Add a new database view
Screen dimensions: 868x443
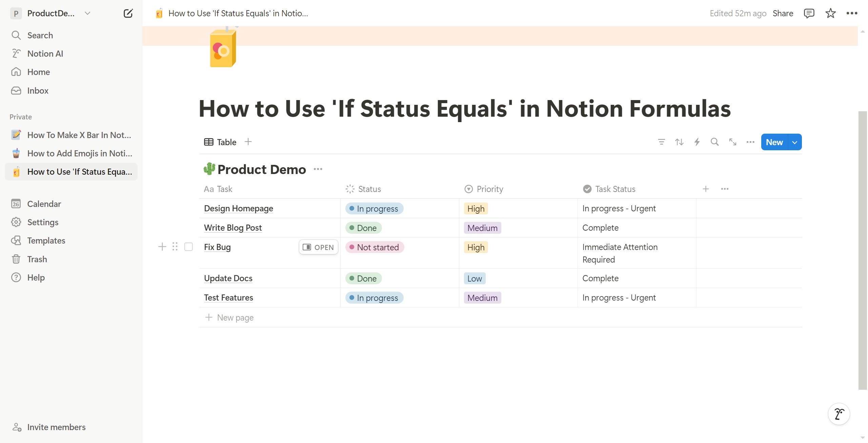pos(248,142)
